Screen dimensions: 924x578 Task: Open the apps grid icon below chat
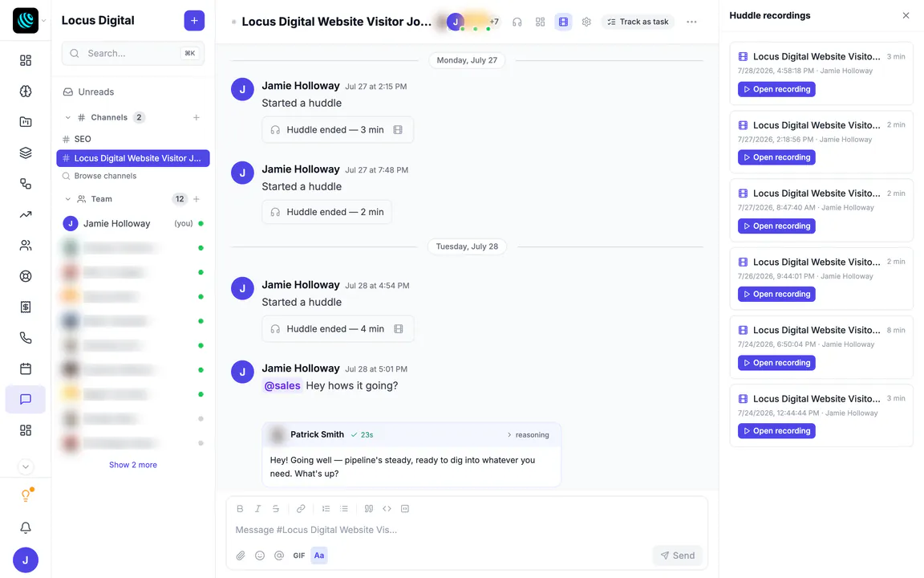pos(26,430)
